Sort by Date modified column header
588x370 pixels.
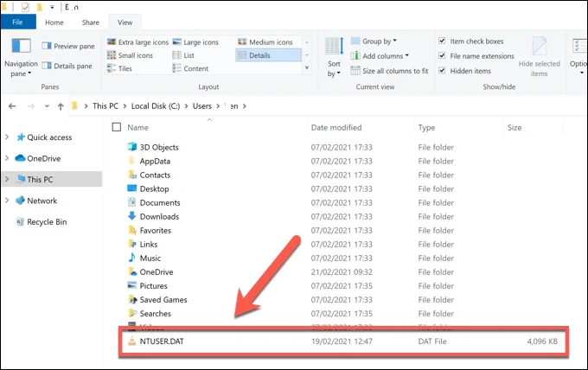tap(336, 127)
